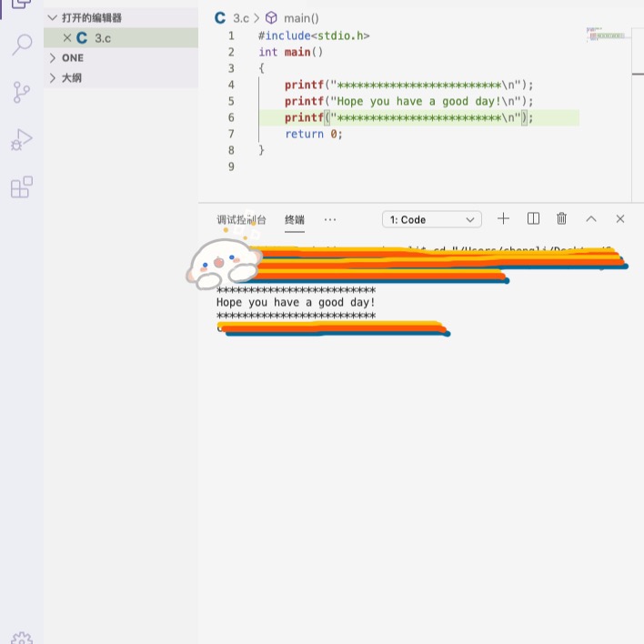Click line number 9 in the gutter
Viewport: 644px width, 644px height.
pos(231,166)
